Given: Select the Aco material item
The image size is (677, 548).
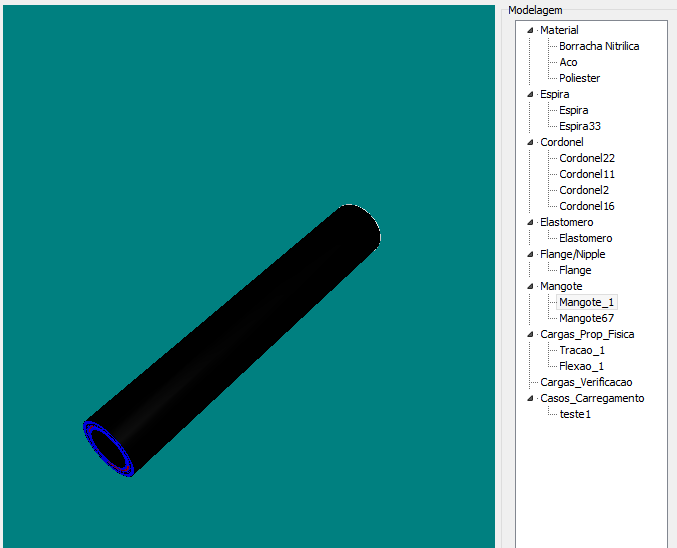Looking at the screenshot, I should pyautogui.click(x=568, y=62).
